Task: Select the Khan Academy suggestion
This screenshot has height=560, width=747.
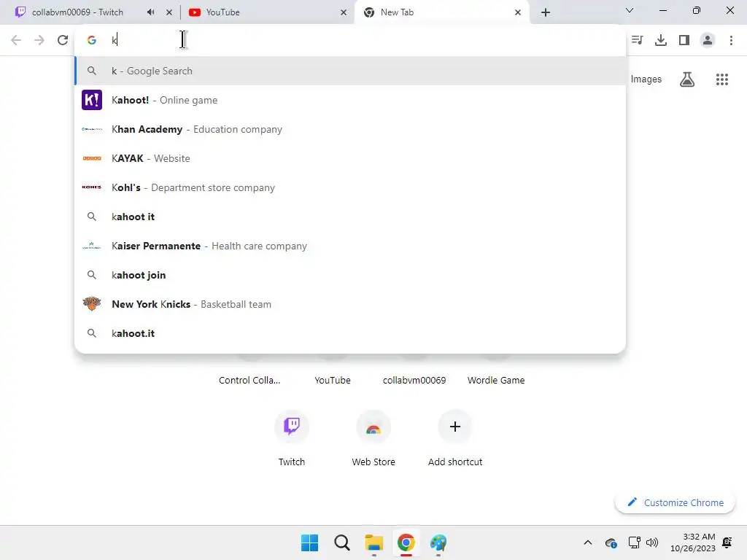Action: tap(350, 129)
